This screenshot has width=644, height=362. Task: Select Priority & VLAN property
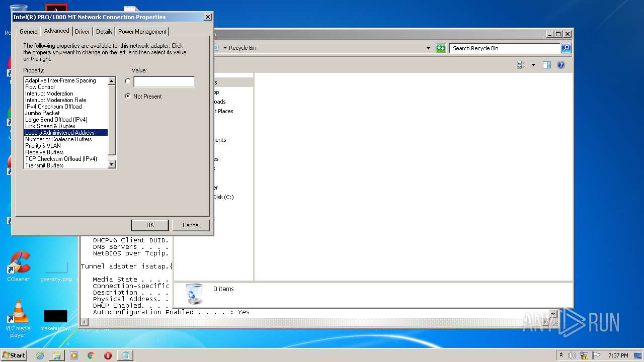click(66, 146)
